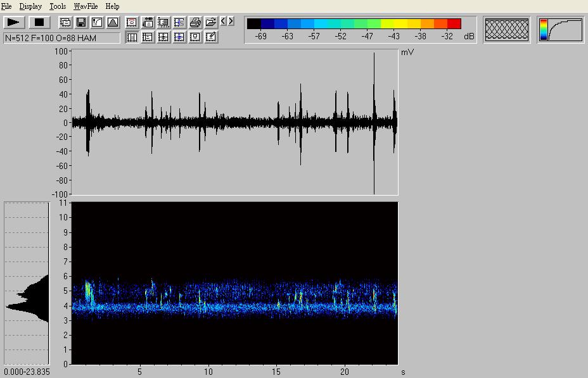
Task: Click the save (floppy disk) icon
Action: (81, 22)
